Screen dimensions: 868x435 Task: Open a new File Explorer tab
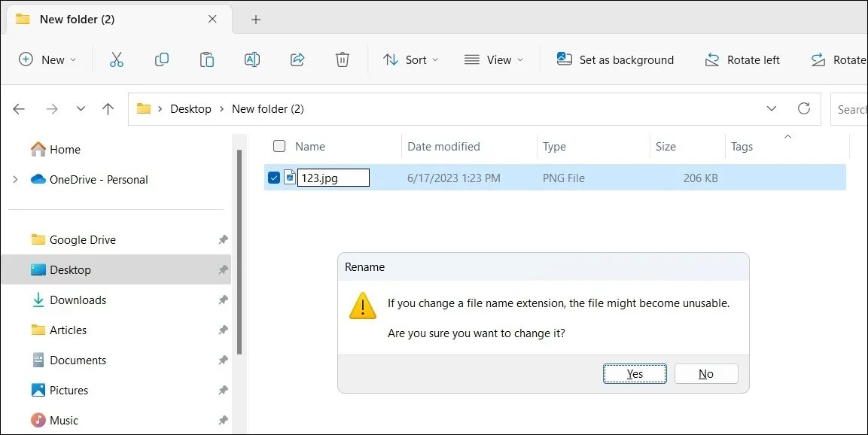pyautogui.click(x=255, y=19)
